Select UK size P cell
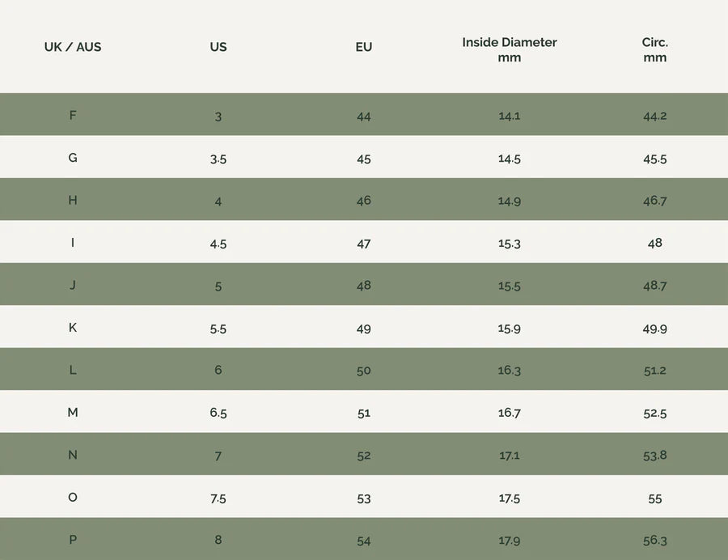The image size is (728, 560). pyautogui.click(x=73, y=540)
